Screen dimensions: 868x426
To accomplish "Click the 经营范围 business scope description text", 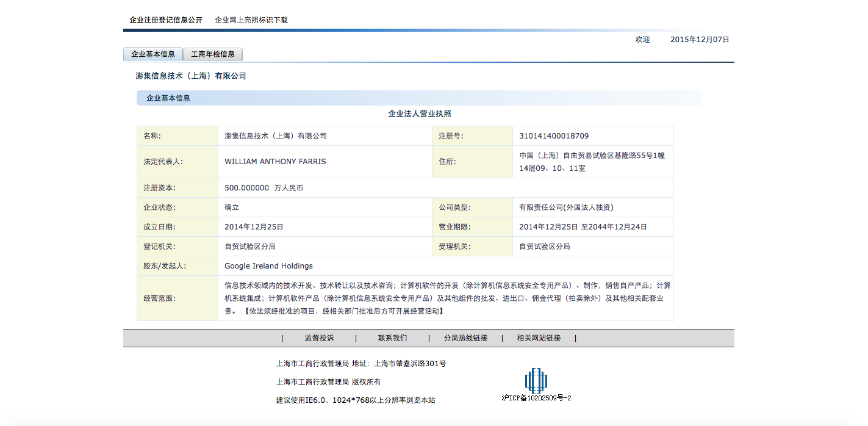I will tap(447, 298).
